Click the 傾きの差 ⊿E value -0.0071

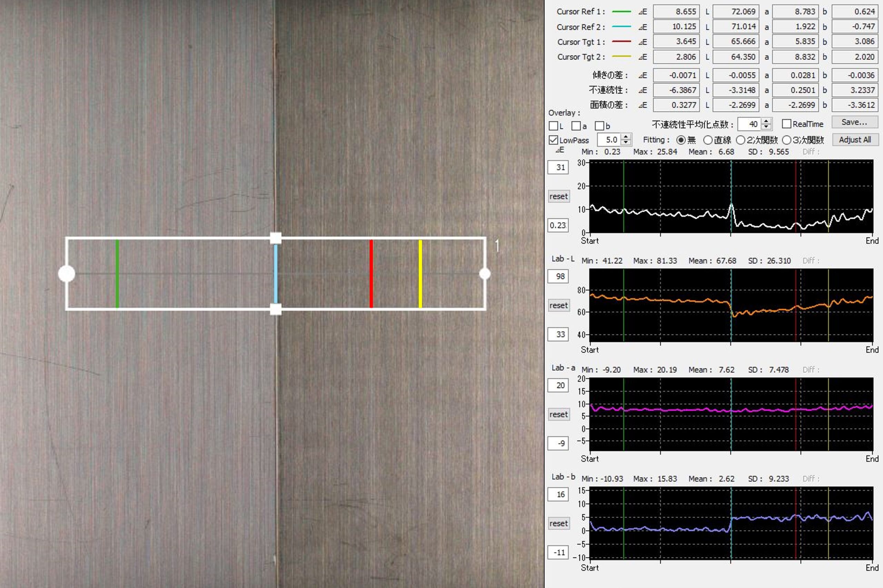(x=676, y=75)
